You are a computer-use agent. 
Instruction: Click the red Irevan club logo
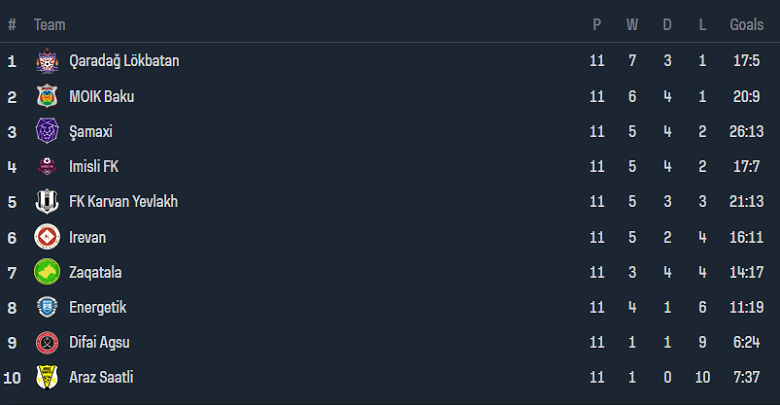47,237
